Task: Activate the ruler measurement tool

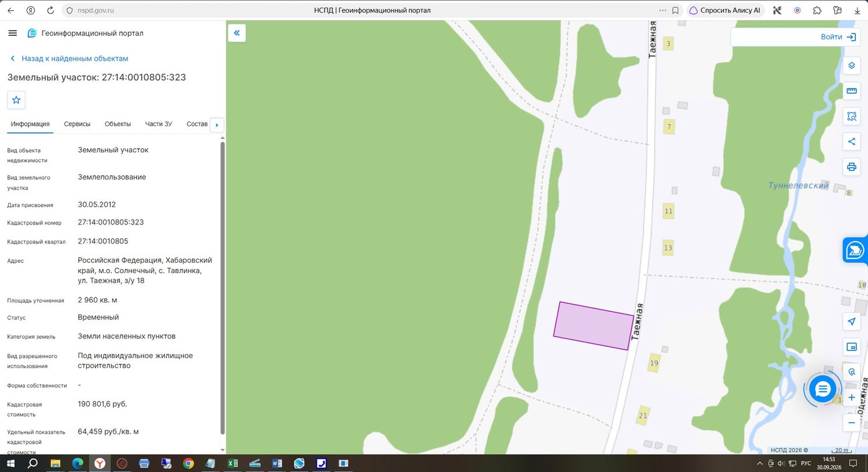Action: 852,91
